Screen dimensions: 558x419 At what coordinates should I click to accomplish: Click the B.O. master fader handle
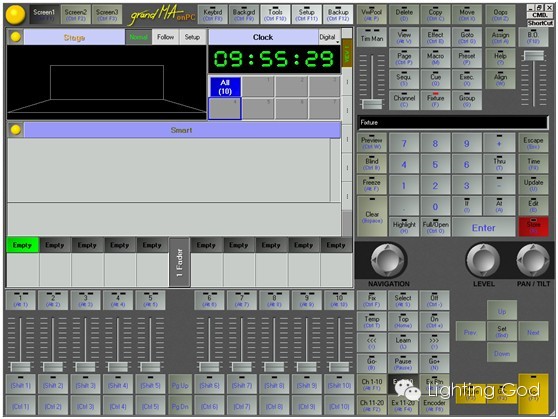tap(533, 55)
